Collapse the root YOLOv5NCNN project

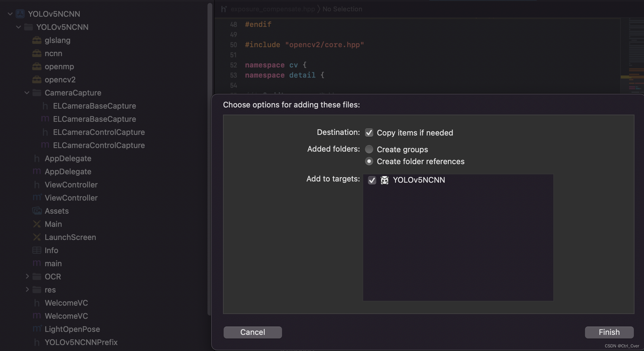[x=10, y=14]
